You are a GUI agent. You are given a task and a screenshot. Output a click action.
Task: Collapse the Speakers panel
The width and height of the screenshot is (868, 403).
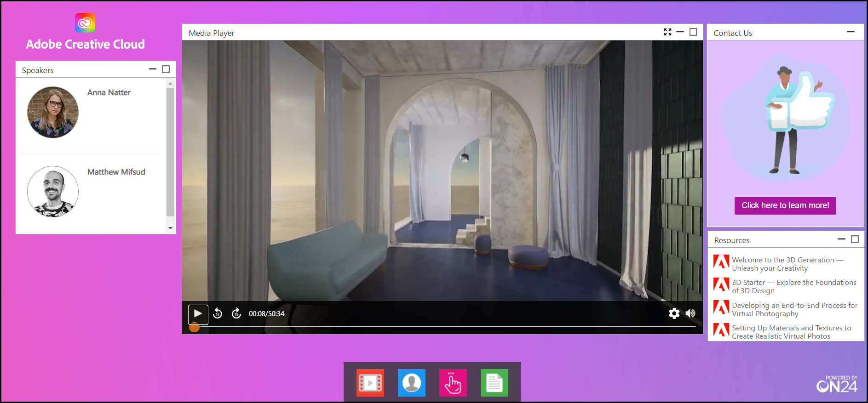[x=153, y=69]
